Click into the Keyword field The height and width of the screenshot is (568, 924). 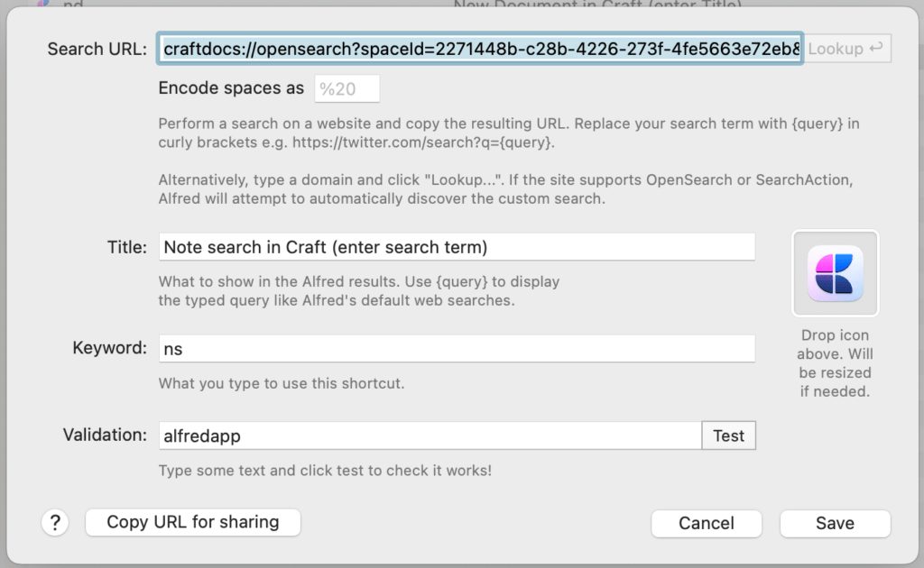click(x=457, y=348)
